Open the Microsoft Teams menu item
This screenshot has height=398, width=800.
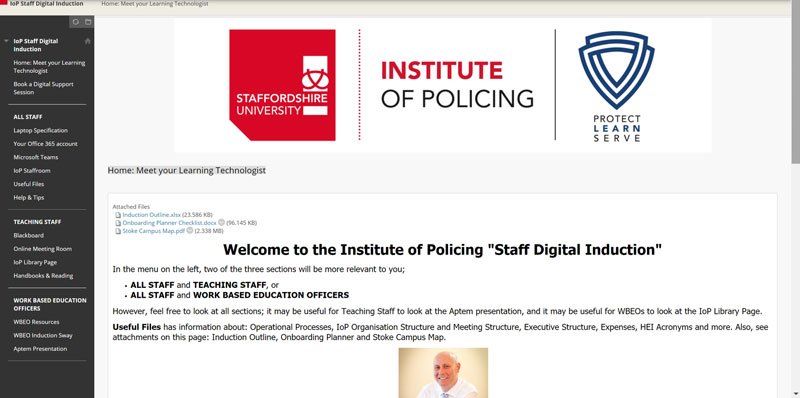(36, 157)
